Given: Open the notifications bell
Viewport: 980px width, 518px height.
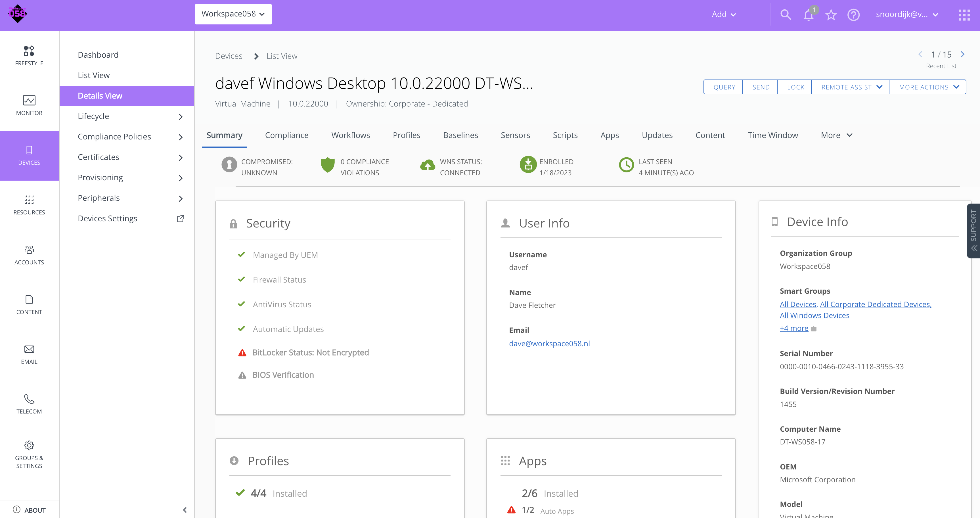Looking at the screenshot, I should click(x=808, y=15).
